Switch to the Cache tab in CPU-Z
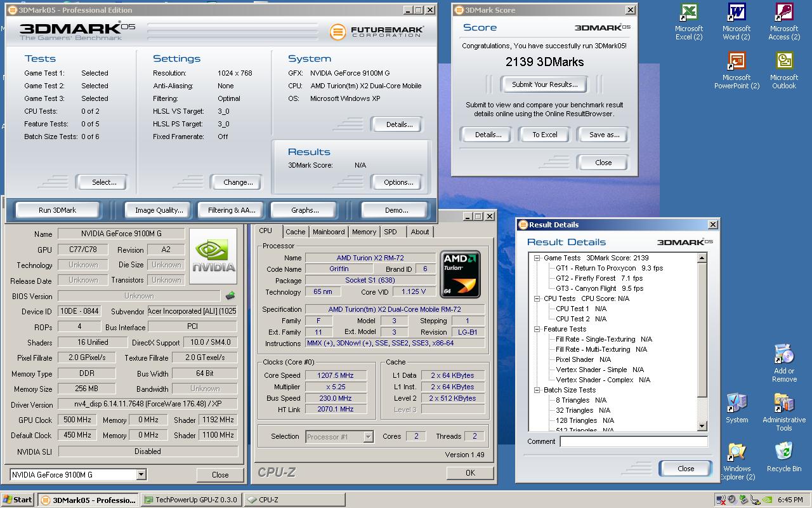Screen dimensions: 812x508 point(295,232)
